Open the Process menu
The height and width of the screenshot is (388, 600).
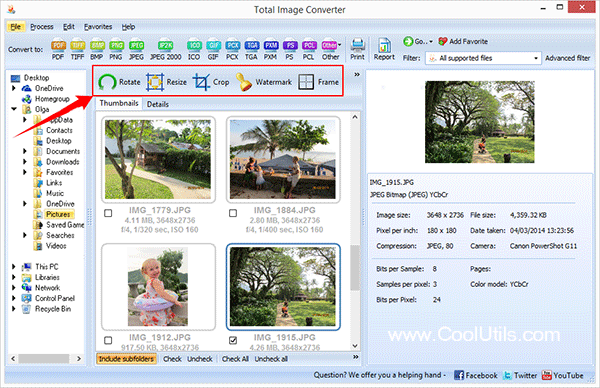coord(42,27)
